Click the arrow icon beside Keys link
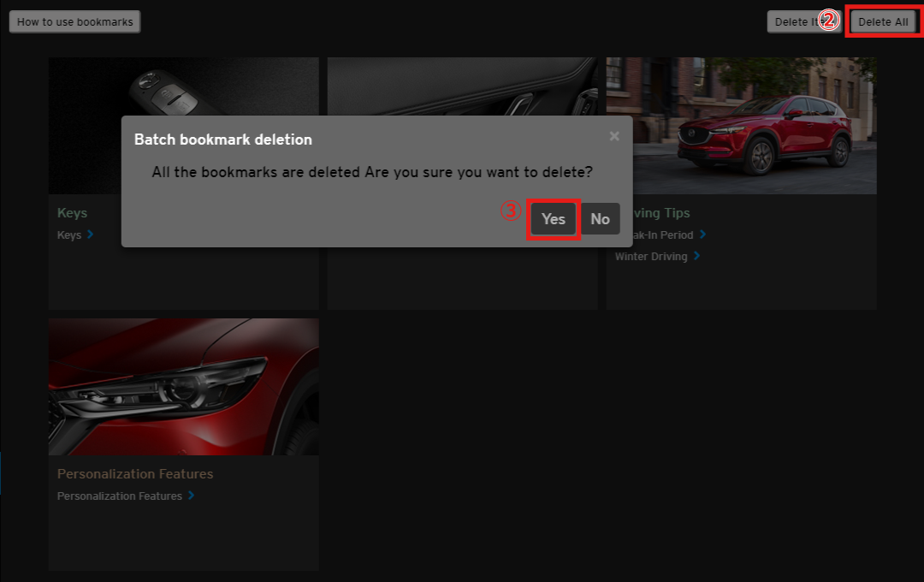Viewport: 924px width, 582px height. coord(91,235)
